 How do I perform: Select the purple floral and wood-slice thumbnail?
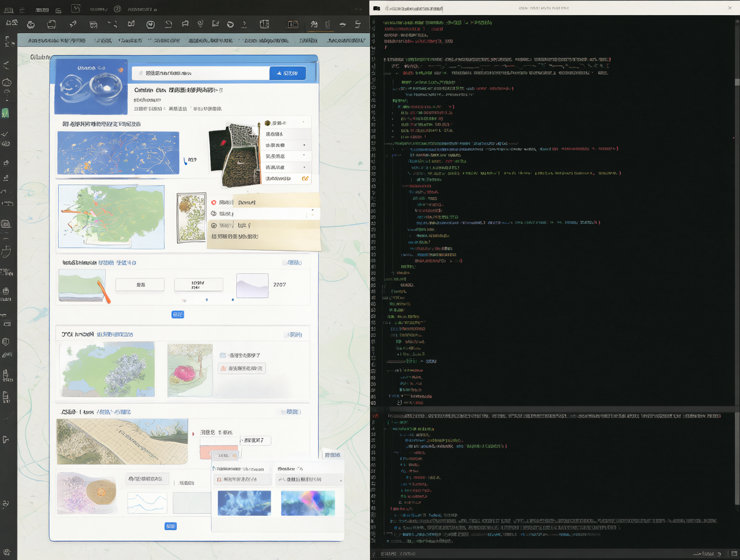click(87, 493)
